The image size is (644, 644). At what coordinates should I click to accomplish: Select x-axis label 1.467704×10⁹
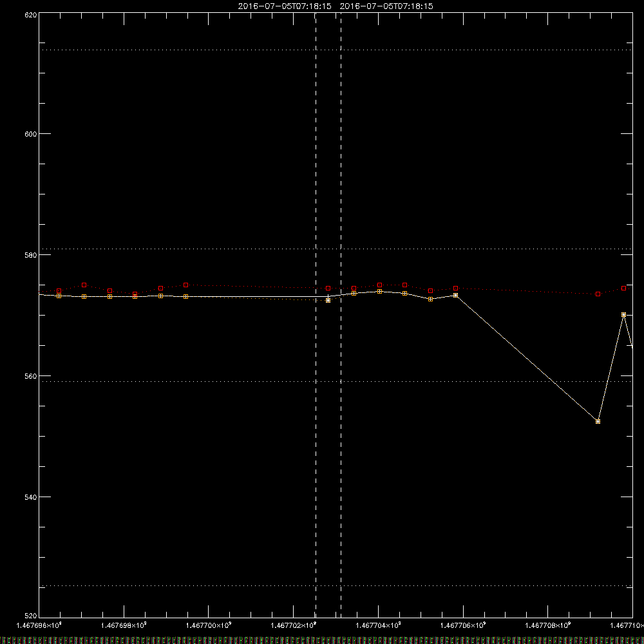point(378,625)
